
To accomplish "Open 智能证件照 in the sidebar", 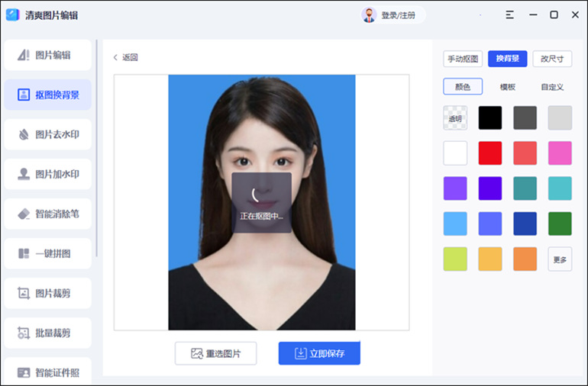I will (x=47, y=371).
